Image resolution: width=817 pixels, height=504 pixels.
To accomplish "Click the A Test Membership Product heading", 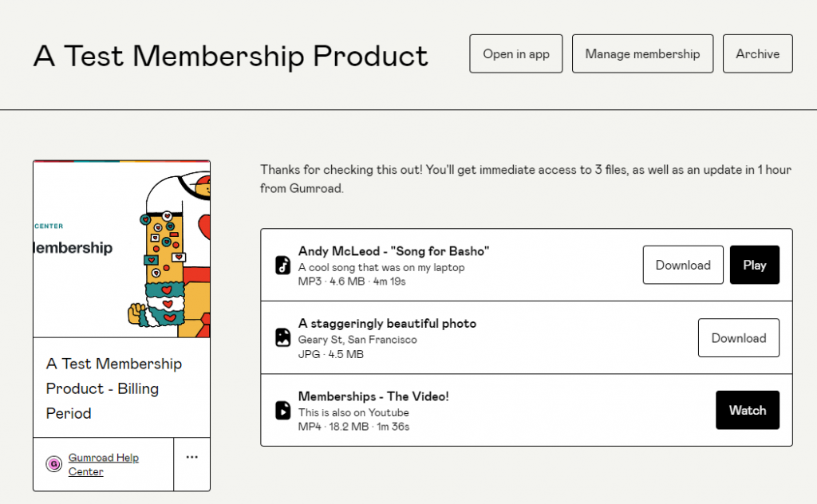I will click(231, 56).
